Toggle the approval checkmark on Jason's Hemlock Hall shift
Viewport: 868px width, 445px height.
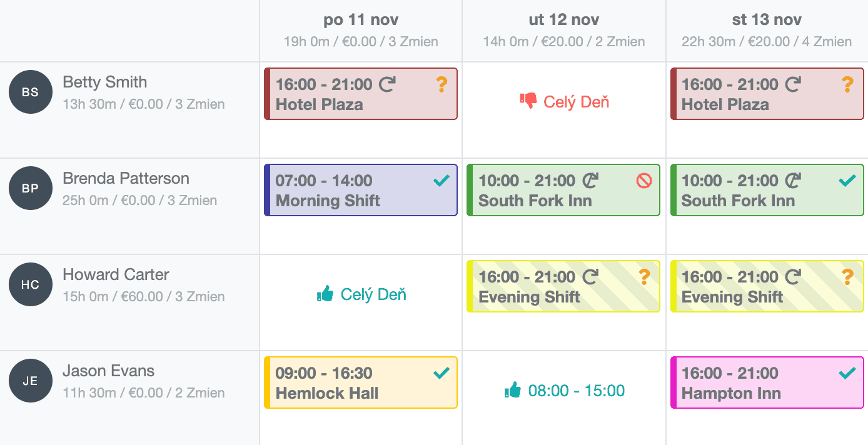[442, 372]
